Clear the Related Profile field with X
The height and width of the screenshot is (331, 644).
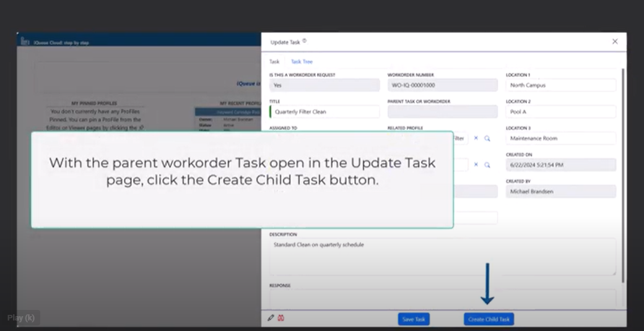[x=476, y=139]
